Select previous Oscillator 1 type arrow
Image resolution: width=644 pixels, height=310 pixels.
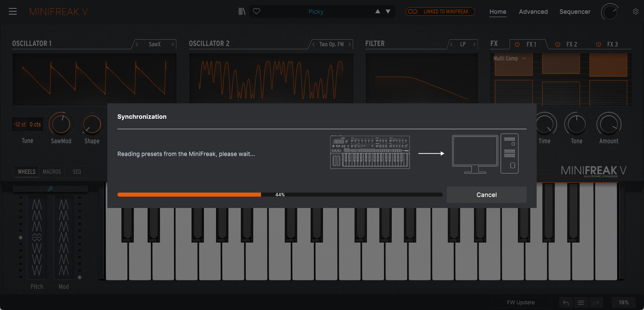137,44
